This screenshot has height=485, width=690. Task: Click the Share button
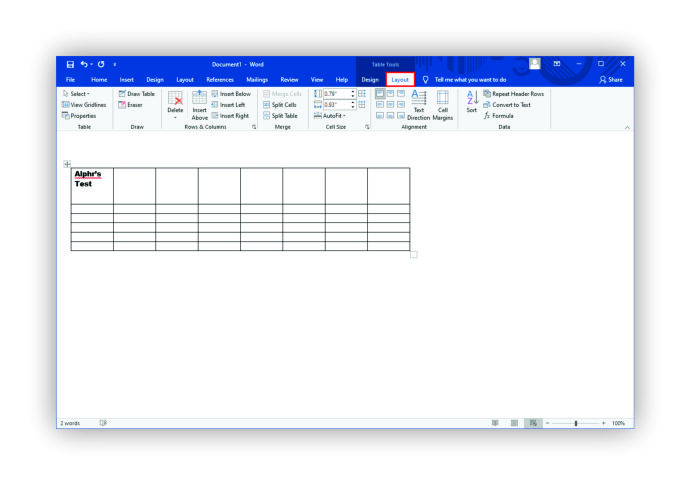(611, 80)
